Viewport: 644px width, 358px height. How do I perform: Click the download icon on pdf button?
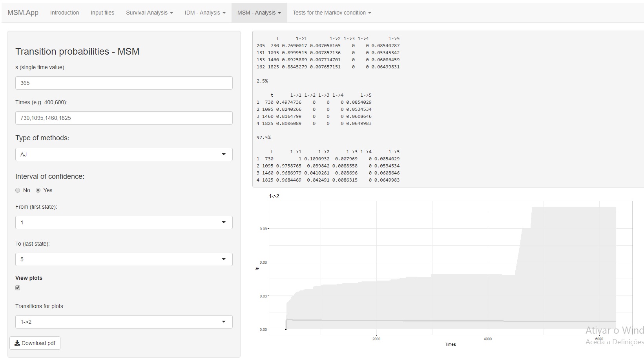[17, 343]
